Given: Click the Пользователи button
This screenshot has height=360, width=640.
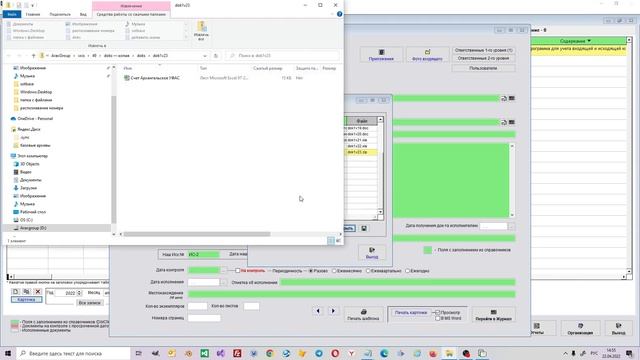Looking at the screenshot, I should click(484, 68).
